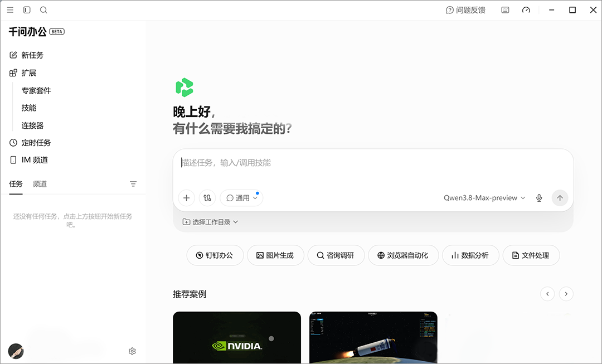Click the send arrow button

point(560,198)
